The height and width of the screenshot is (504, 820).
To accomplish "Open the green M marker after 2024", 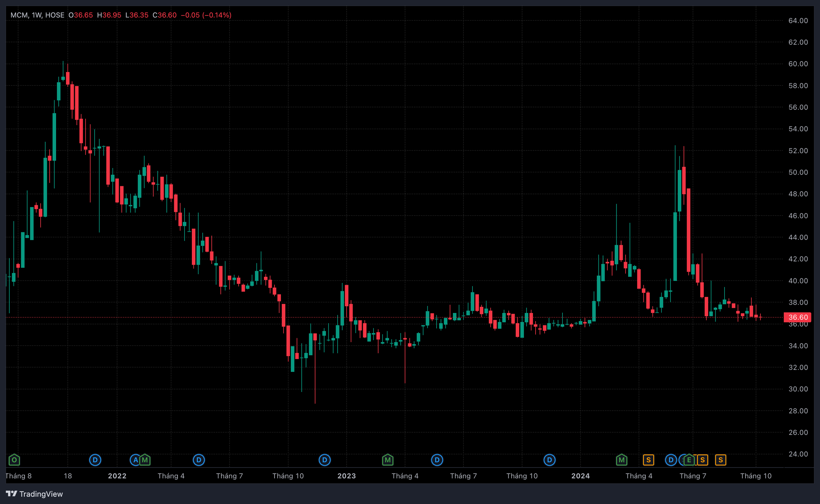I will pos(621,460).
